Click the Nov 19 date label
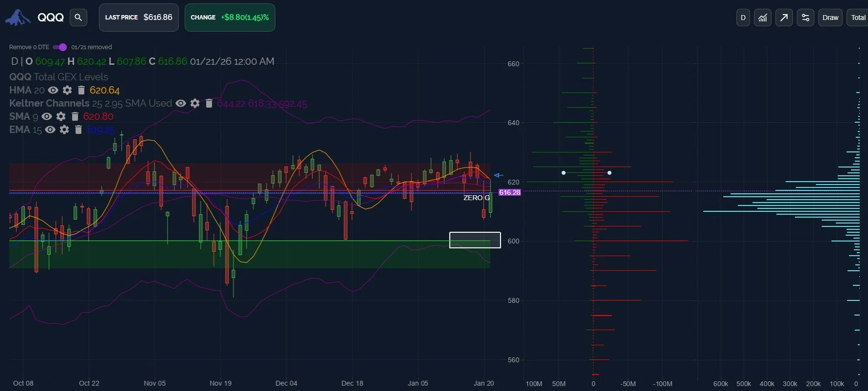The width and height of the screenshot is (868, 391). point(220,383)
